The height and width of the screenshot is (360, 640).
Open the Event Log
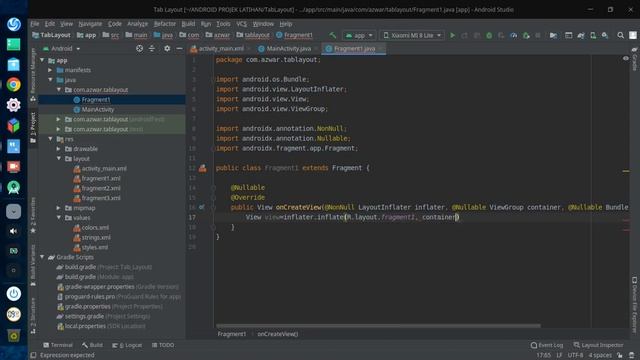[547, 345]
